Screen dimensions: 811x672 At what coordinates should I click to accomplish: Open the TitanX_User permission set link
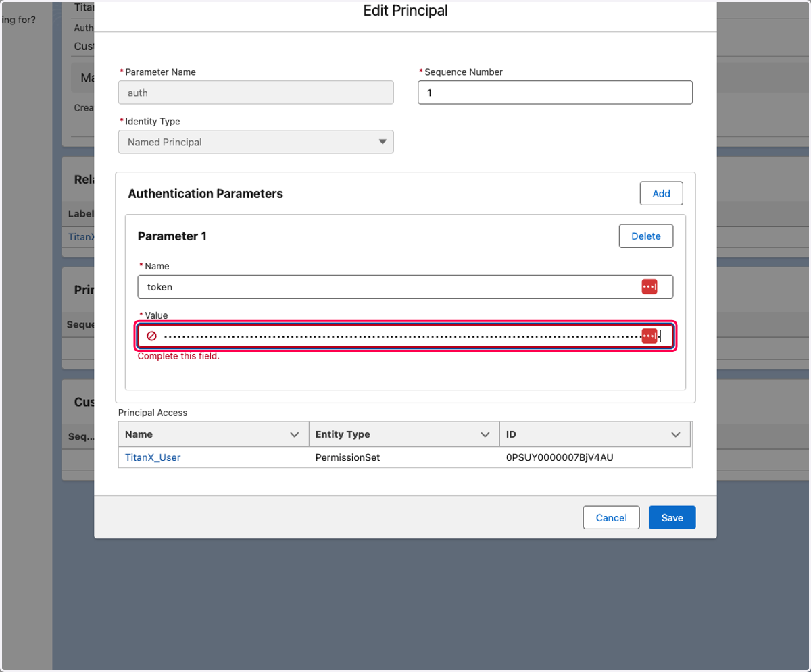153,457
